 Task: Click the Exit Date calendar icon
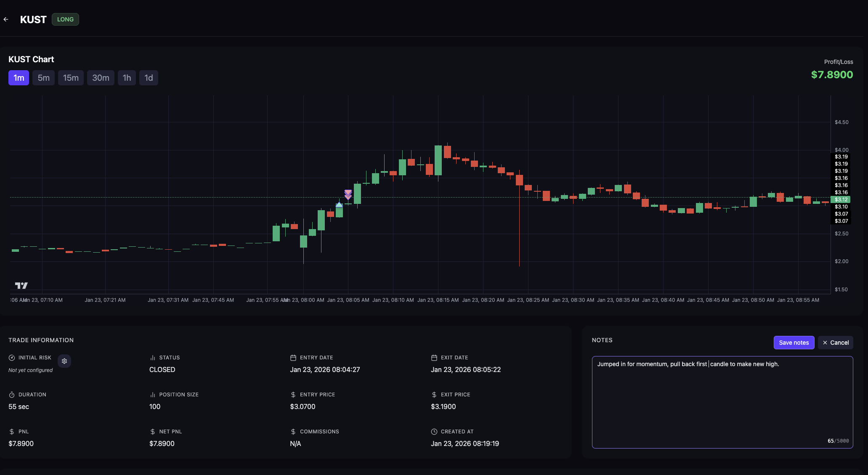click(x=434, y=358)
